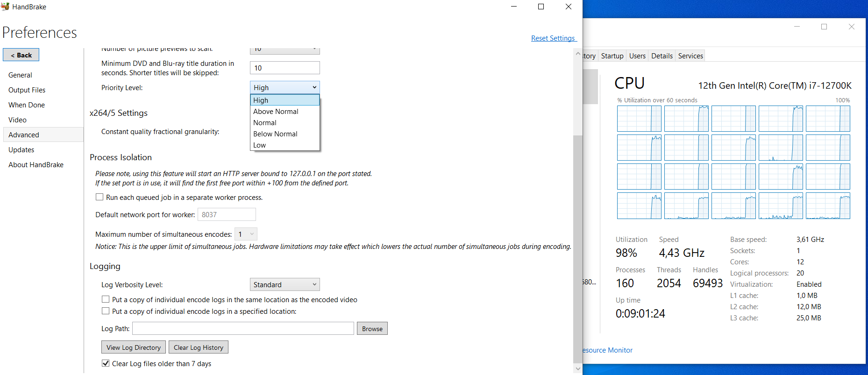
Task: Maximize the Task Manager window
Action: click(x=824, y=27)
